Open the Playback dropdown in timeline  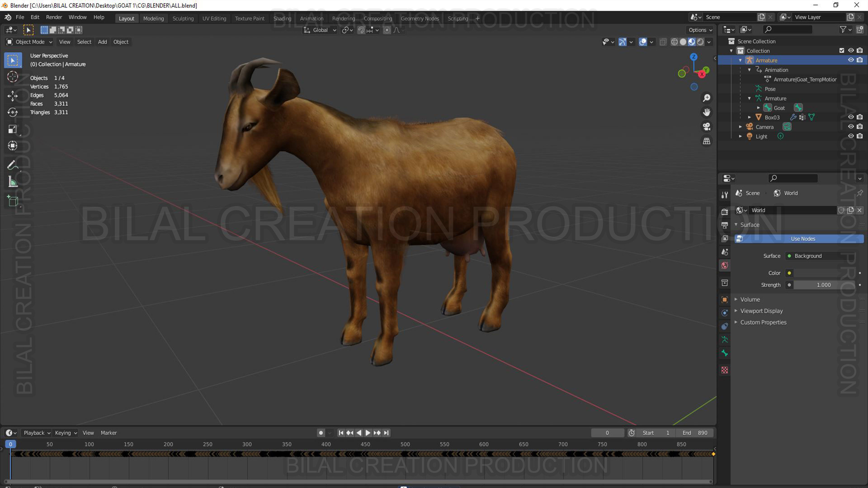(x=36, y=433)
